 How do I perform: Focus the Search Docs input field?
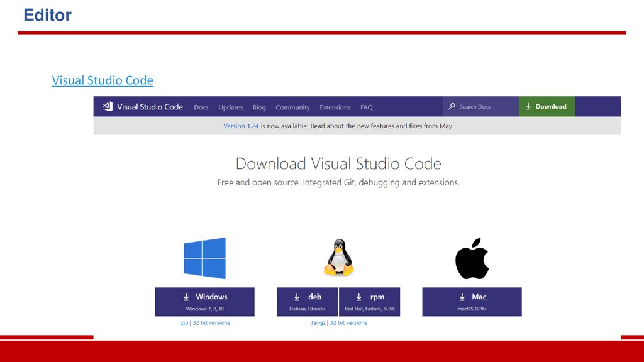481,106
